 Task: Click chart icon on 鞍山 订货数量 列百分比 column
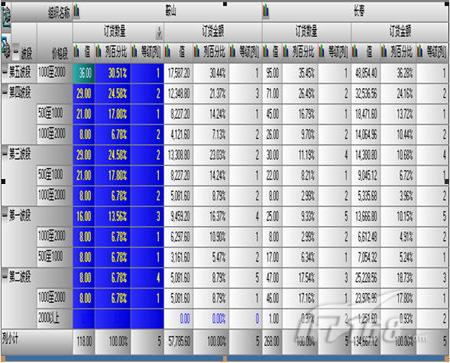[x=99, y=52]
